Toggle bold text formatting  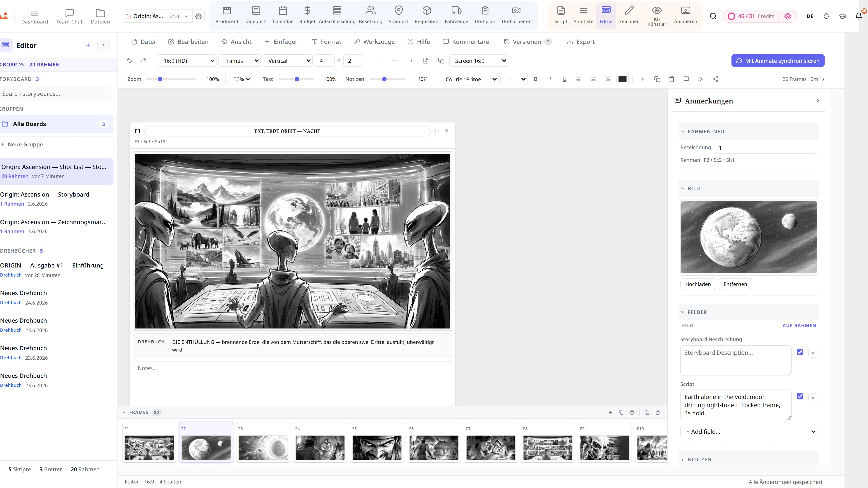coord(535,79)
